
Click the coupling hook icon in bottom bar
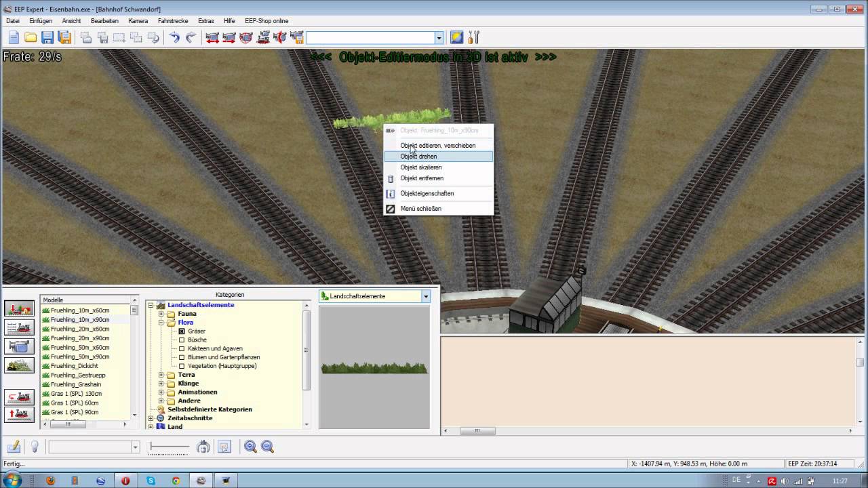click(203, 447)
